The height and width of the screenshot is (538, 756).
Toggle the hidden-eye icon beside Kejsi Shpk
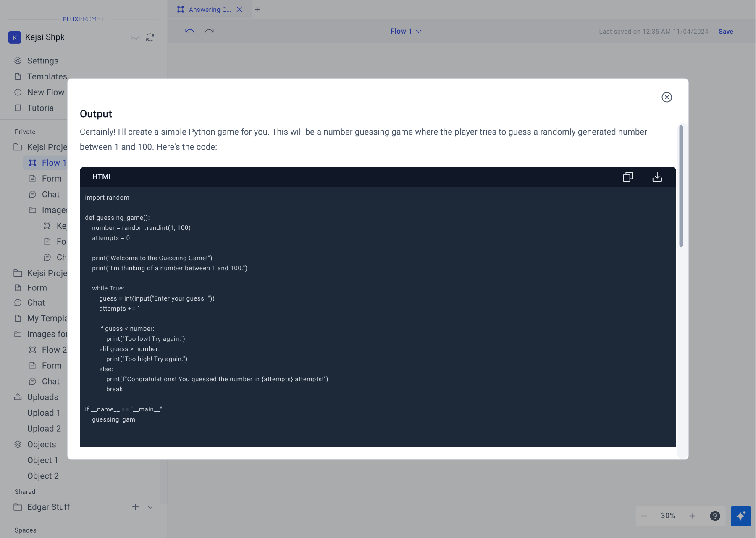135,37
